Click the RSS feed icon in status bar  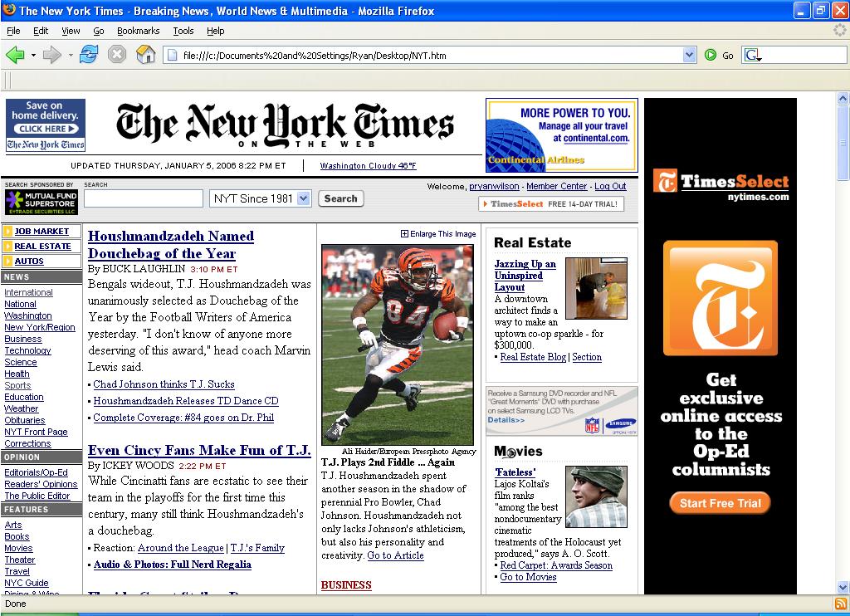841,604
